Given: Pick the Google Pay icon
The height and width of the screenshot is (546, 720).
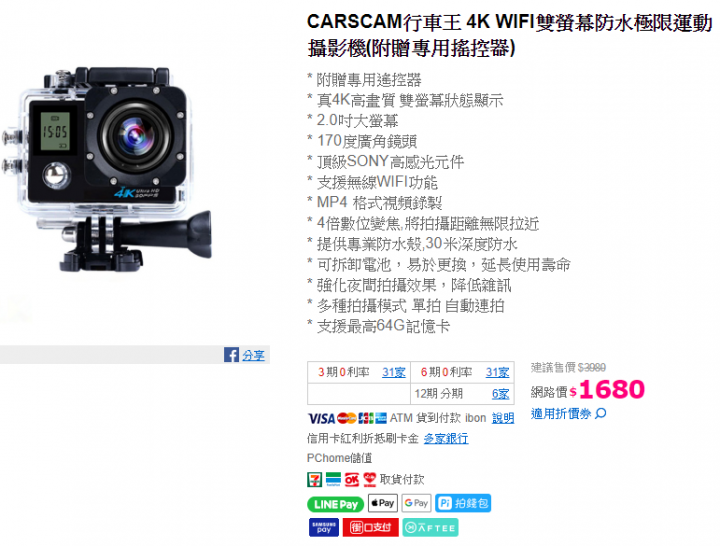Looking at the screenshot, I should pos(416,503).
